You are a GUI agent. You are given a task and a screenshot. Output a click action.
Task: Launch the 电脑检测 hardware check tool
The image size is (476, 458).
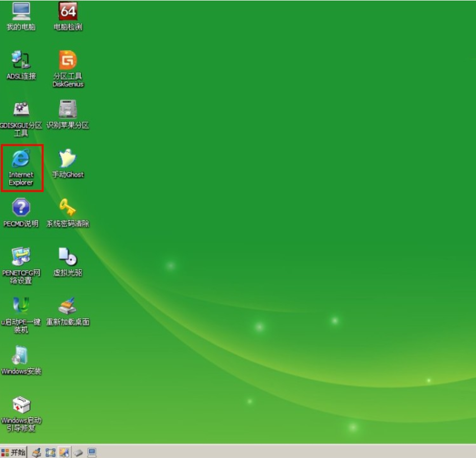click(x=68, y=11)
